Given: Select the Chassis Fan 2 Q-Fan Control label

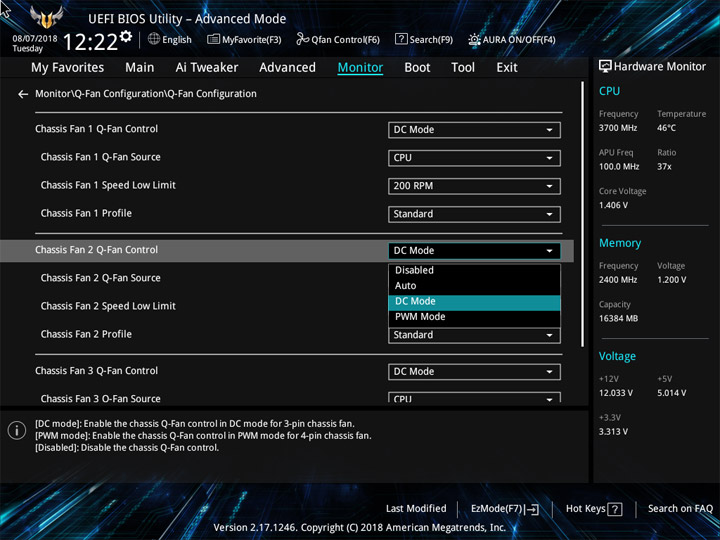Looking at the screenshot, I should click(x=96, y=250).
